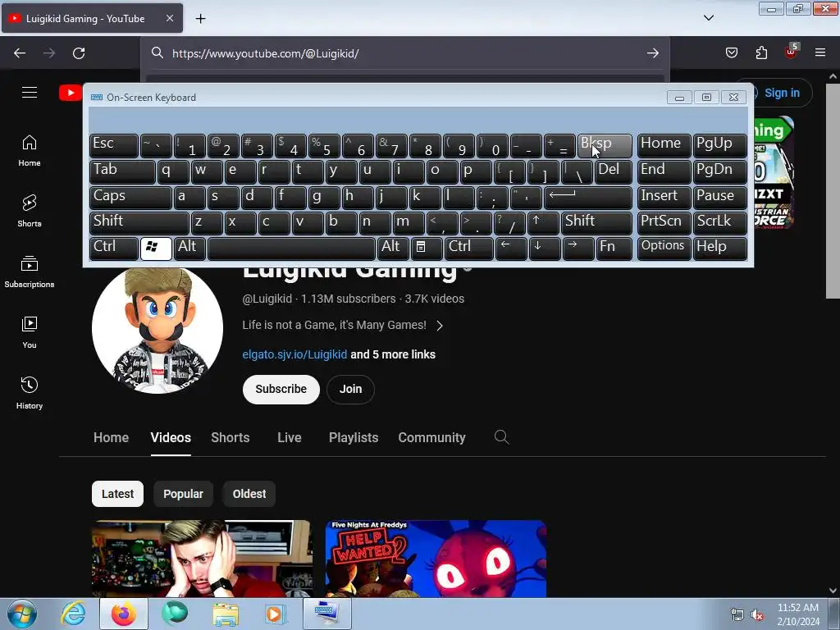
Task: Expand the list all tabs chevron
Action: tap(708, 18)
